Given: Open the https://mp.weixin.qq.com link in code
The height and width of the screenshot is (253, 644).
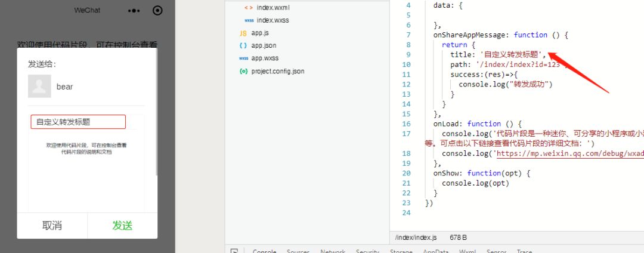Looking at the screenshot, I should click(x=571, y=153).
